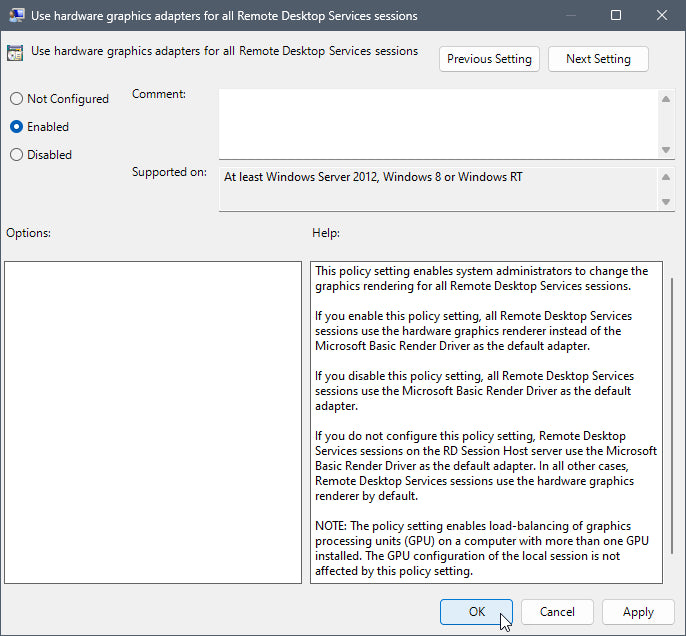Viewport: 686px width, 636px height.
Task: Jump to the Next Setting
Action: pos(598,59)
